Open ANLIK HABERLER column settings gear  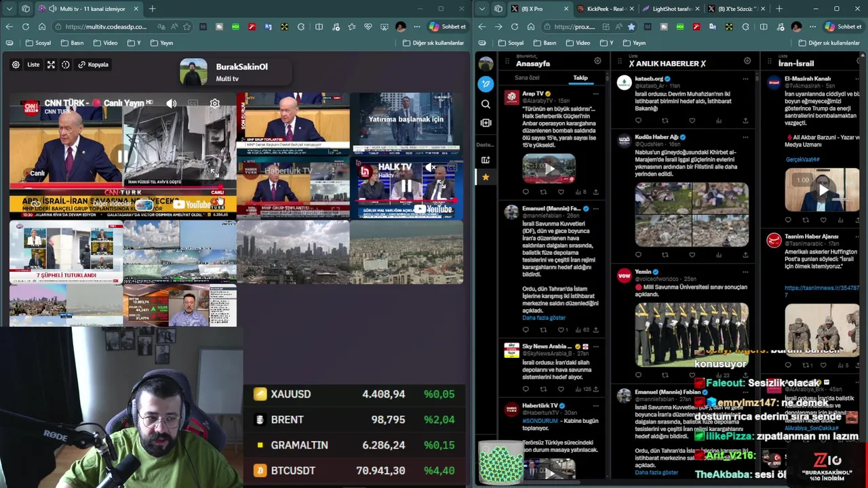coord(747,61)
